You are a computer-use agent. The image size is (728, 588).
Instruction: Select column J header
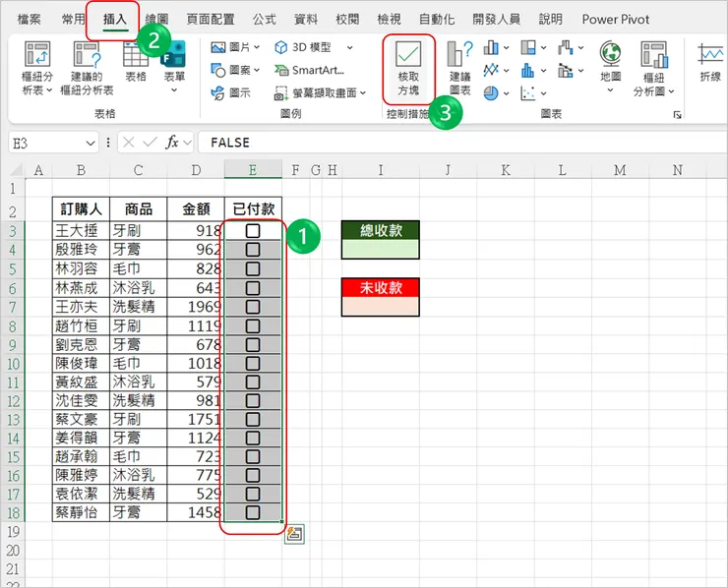(x=448, y=170)
